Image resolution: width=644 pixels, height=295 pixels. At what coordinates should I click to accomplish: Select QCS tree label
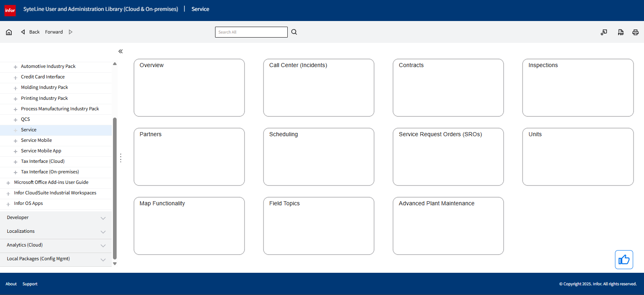pyautogui.click(x=25, y=119)
